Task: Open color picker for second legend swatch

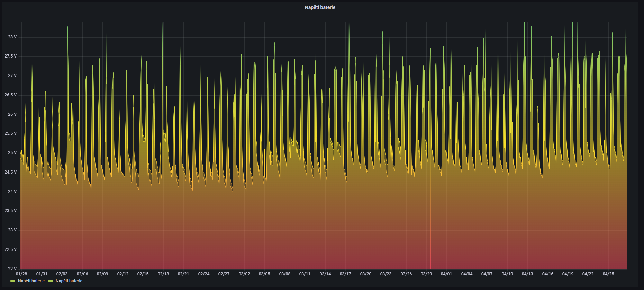Action: 51,281
